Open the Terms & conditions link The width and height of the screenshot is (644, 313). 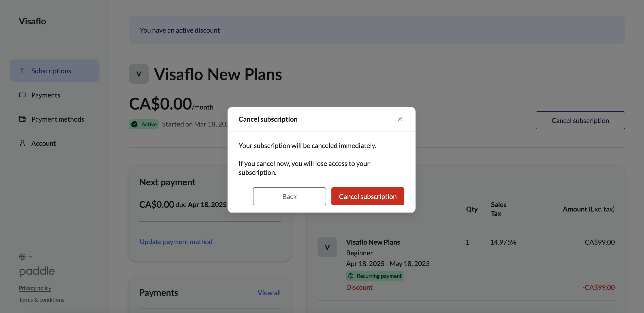coord(41,300)
